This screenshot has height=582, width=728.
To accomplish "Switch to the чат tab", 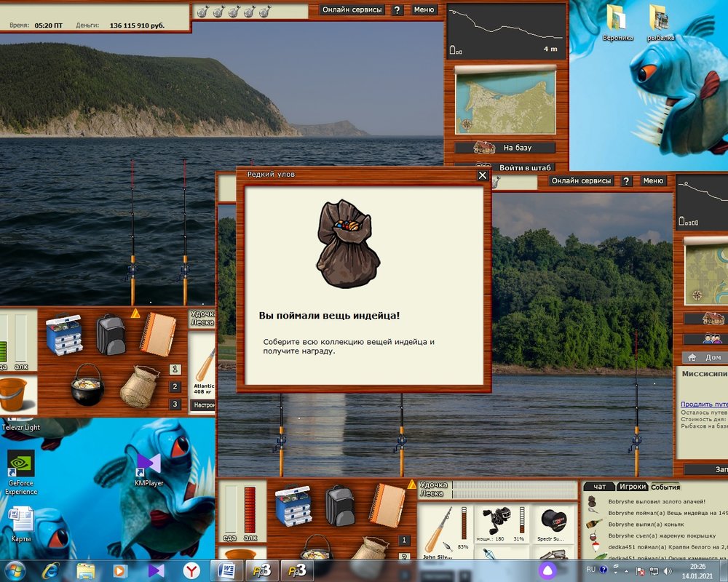I will [x=599, y=487].
